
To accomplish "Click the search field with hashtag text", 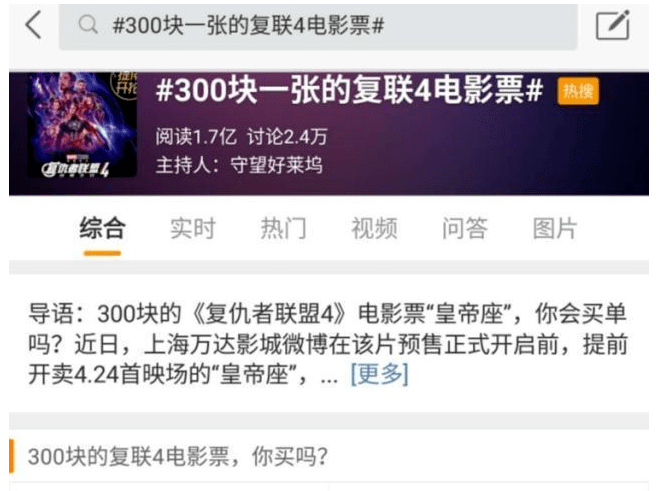I will tap(318, 25).
